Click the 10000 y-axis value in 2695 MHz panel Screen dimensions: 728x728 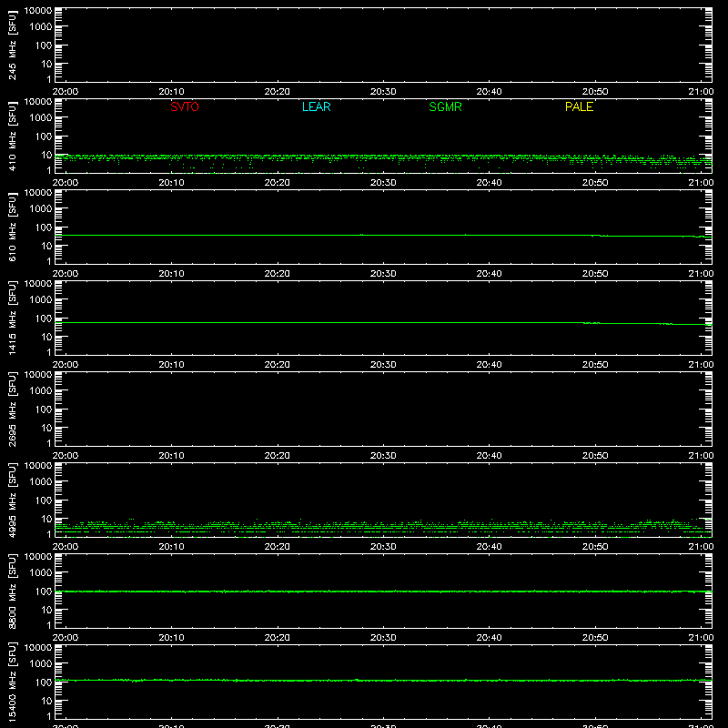coord(38,375)
